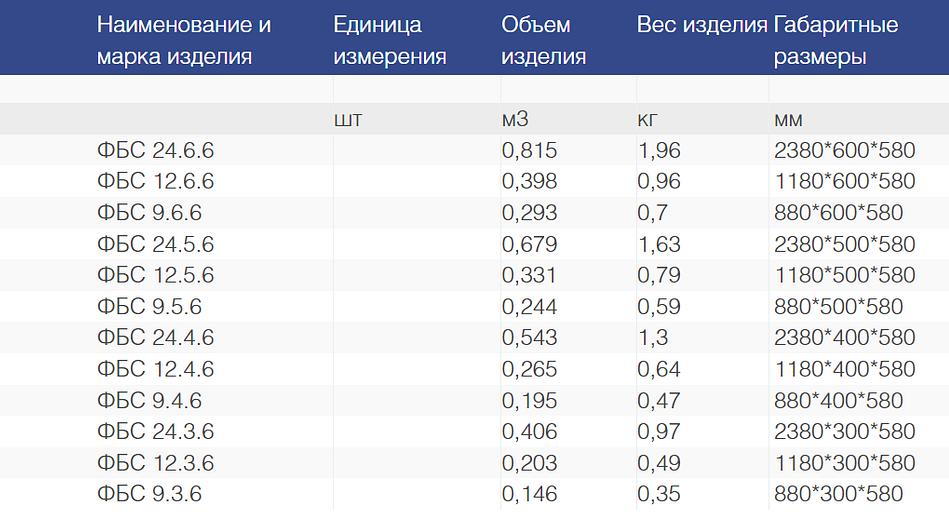949x512 pixels.
Task: Click dimensions cell '1180*300*580'
Action: (x=844, y=463)
